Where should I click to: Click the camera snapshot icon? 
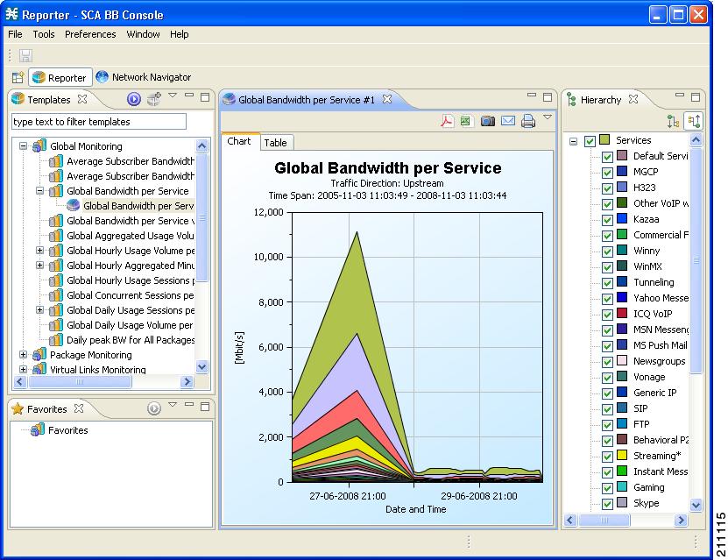pyautogui.click(x=487, y=121)
